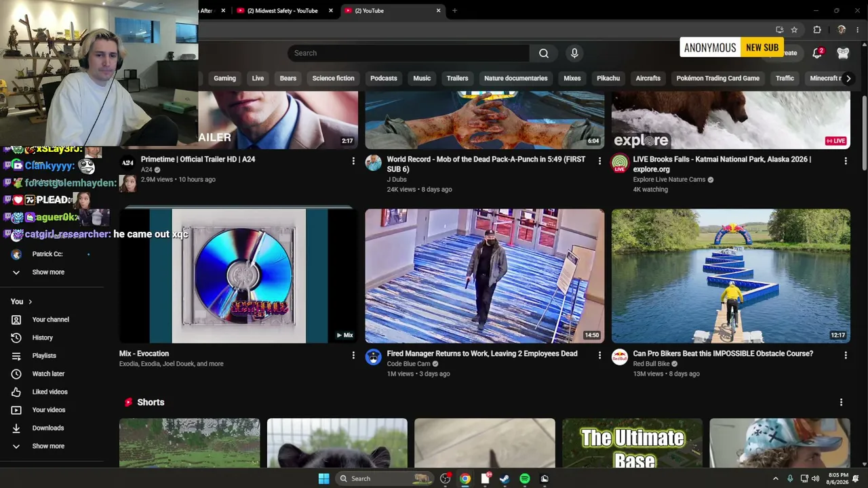Bookmark this page with the star icon

[794, 30]
